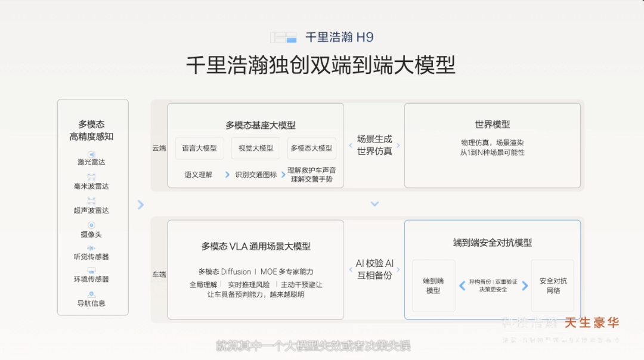Click the 导航信息 navigation icon
The image size is (644, 360).
pyautogui.click(x=91, y=294)
